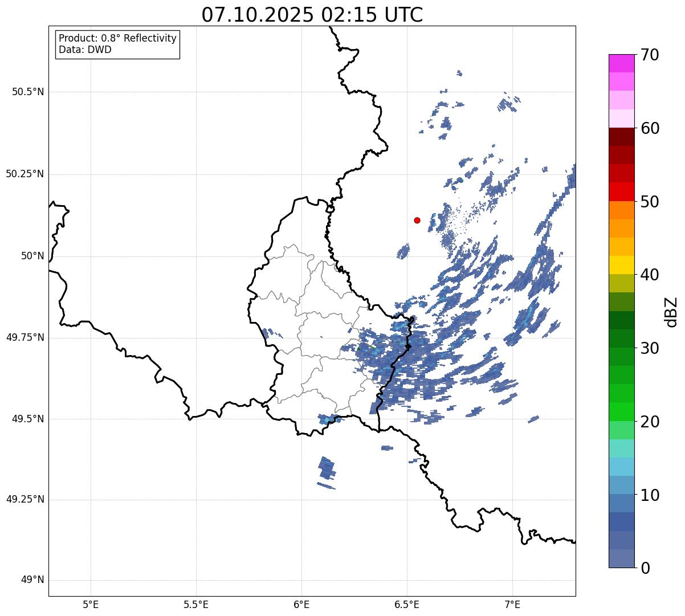Pick the turquoise swatch below 20 dBZ
Screen dimensions: 685x616
click(622, 448)
